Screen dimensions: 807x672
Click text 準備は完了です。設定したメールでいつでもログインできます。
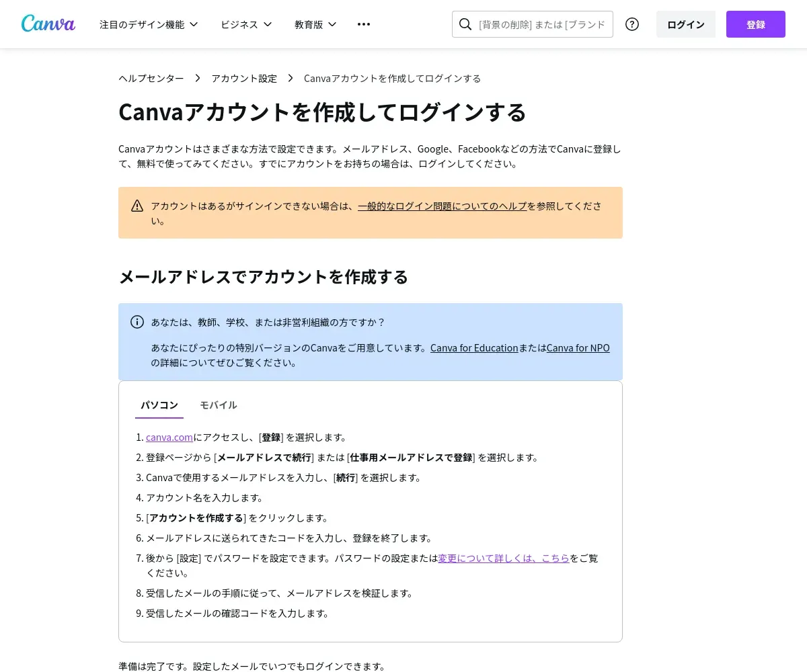click(252, 667)
